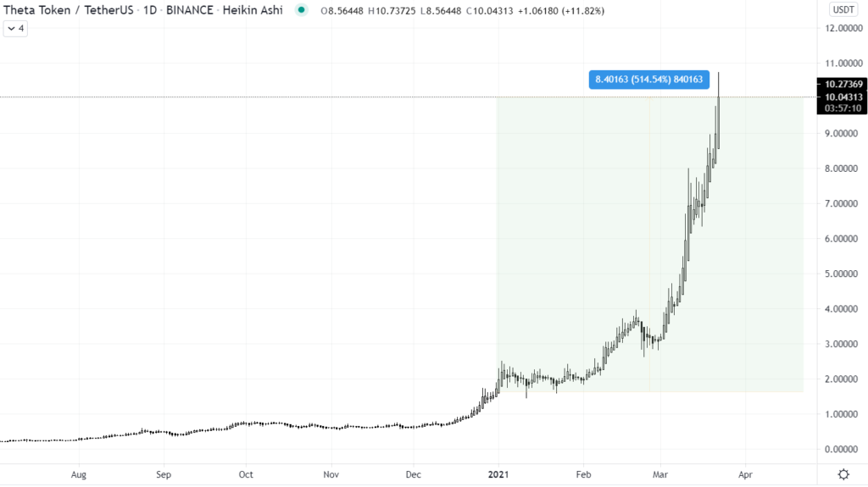Click the closing price C10.04313 in legend

pyautogui.click(x=489, y=10)
